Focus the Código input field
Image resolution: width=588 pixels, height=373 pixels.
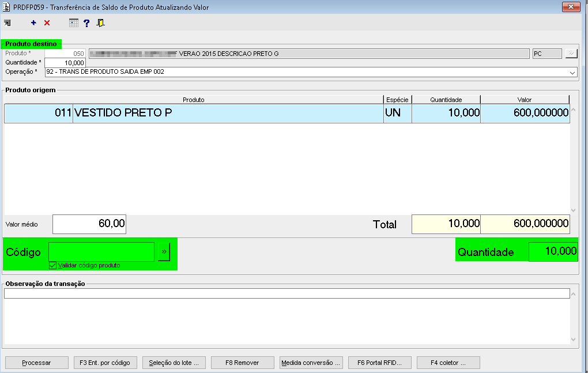pyautogui.click(x=101, y=251)
